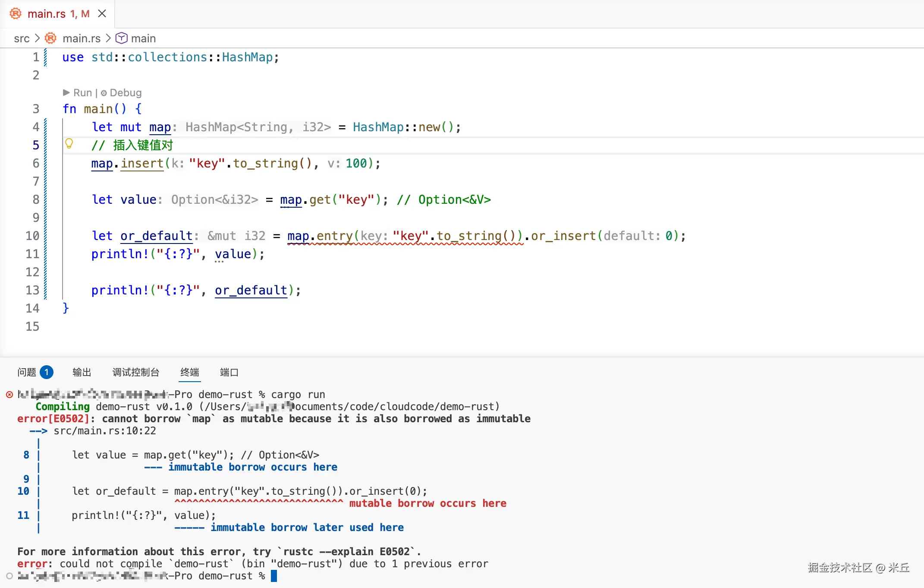Screen dimensions: 924x588
Task: Open the main symbol breadcrumb dropdown
Action: (143, 38)
